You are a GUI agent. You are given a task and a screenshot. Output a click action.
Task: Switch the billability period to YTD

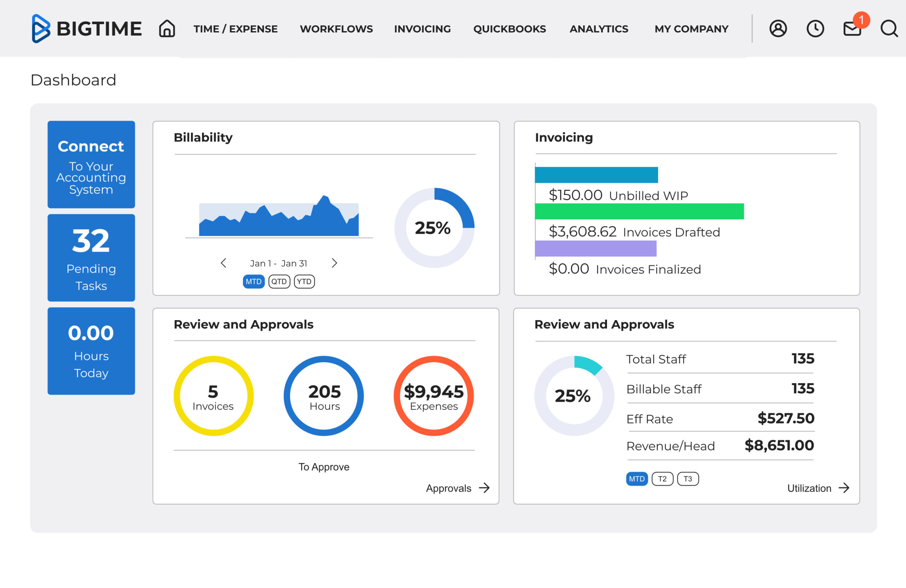click(304, 282)
